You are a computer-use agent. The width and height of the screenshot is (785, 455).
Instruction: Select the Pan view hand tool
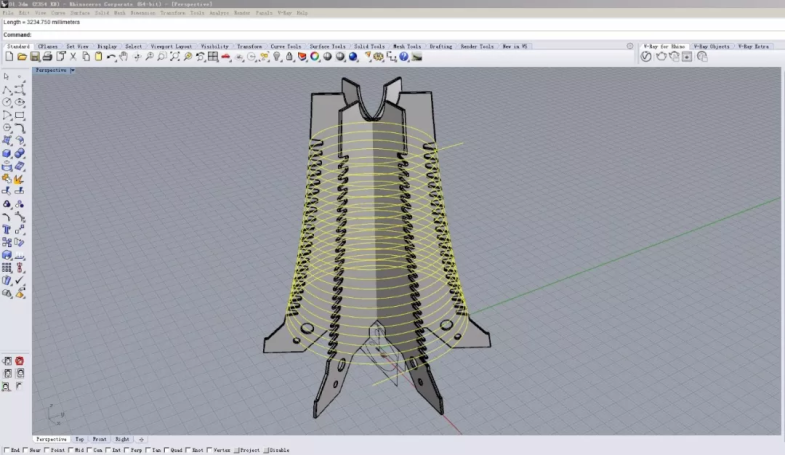click(x=123, y=57)
